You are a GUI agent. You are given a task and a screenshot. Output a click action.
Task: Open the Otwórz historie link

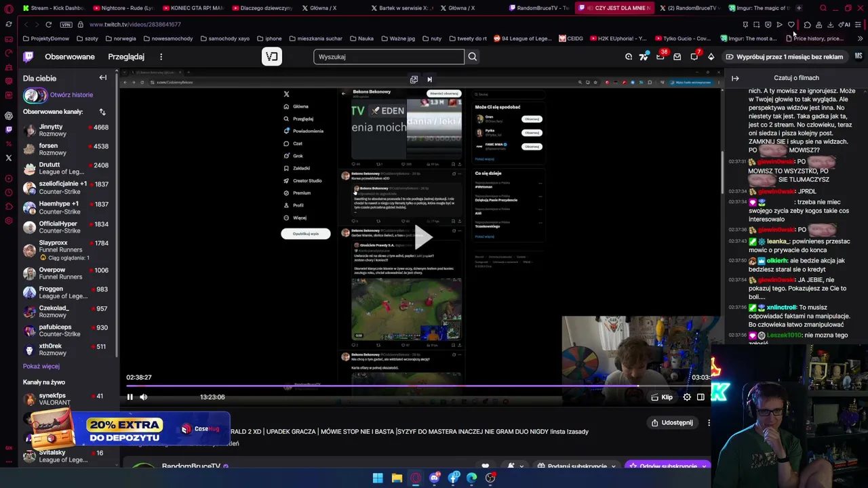71,95
